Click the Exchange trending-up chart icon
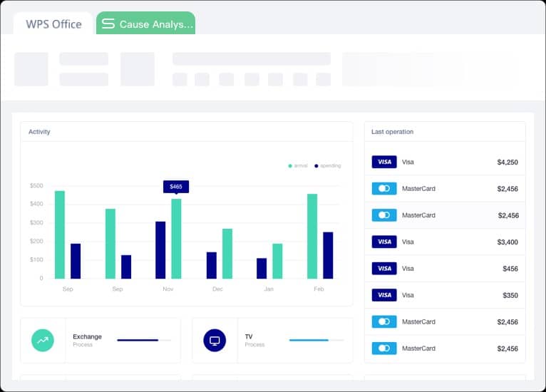546x392 pixels. pos(43,340)
